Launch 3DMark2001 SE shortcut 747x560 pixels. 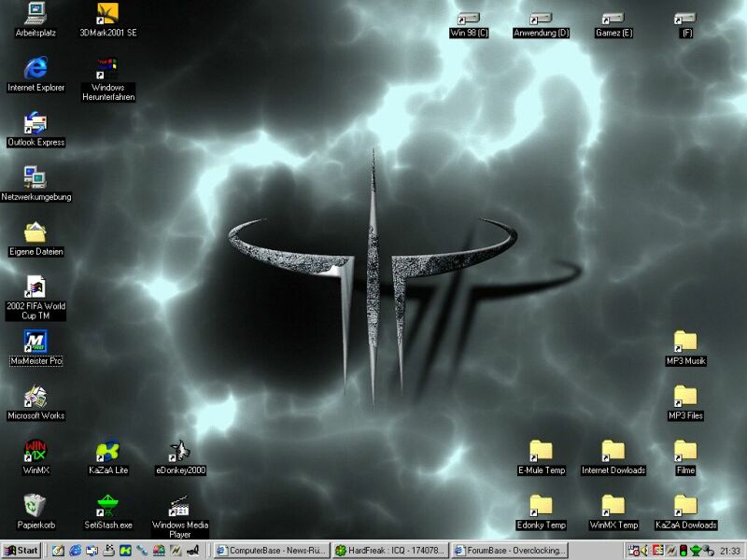108,20
